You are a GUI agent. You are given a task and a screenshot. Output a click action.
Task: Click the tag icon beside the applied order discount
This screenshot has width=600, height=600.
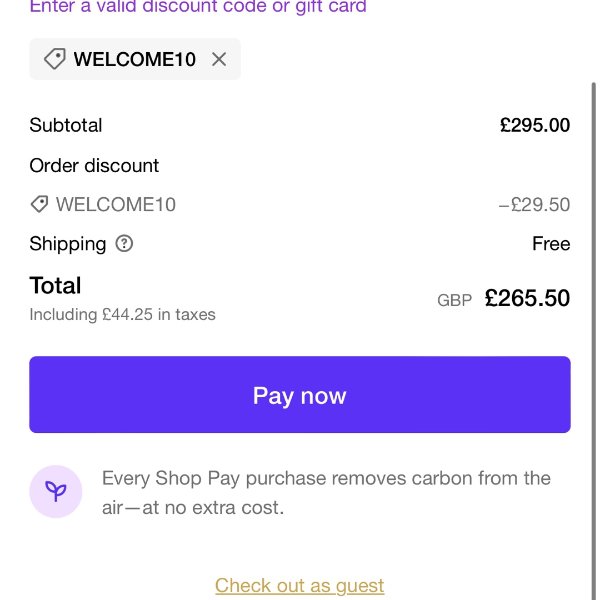pos(39,204)
